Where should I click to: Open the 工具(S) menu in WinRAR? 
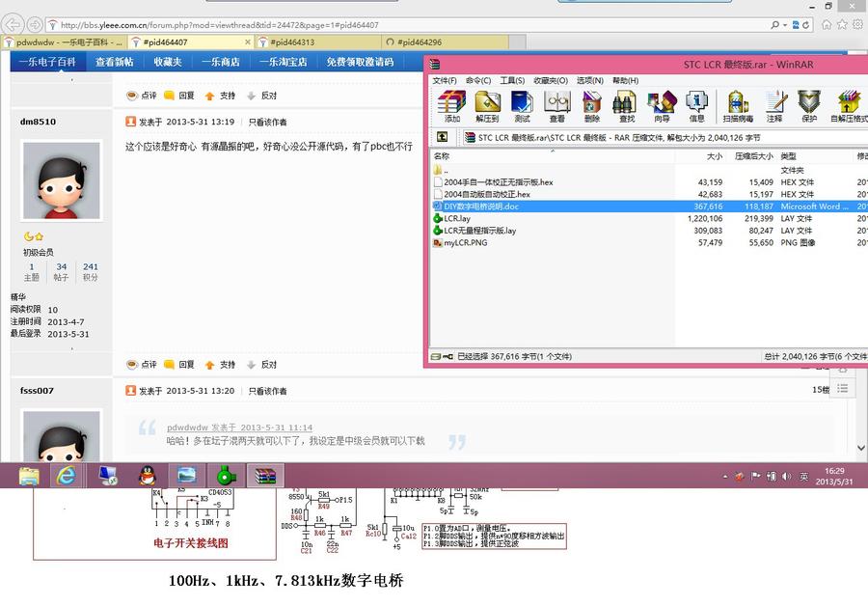[x=511, y=81]
